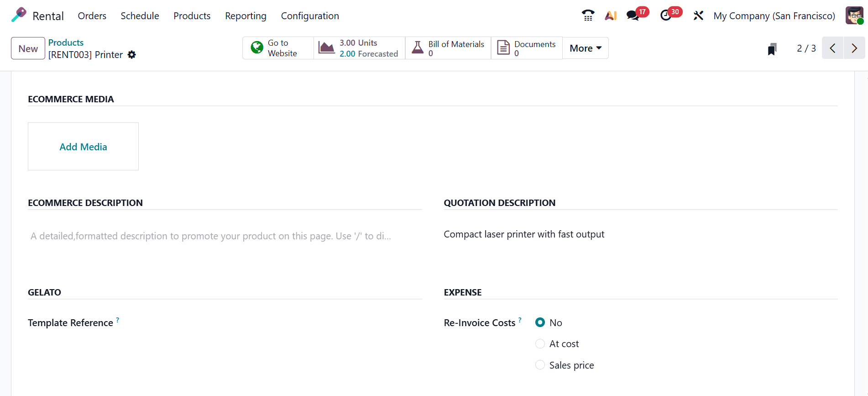868x396 pixels.
Task: Click the Rental app key icon
Action: [19, 15]
